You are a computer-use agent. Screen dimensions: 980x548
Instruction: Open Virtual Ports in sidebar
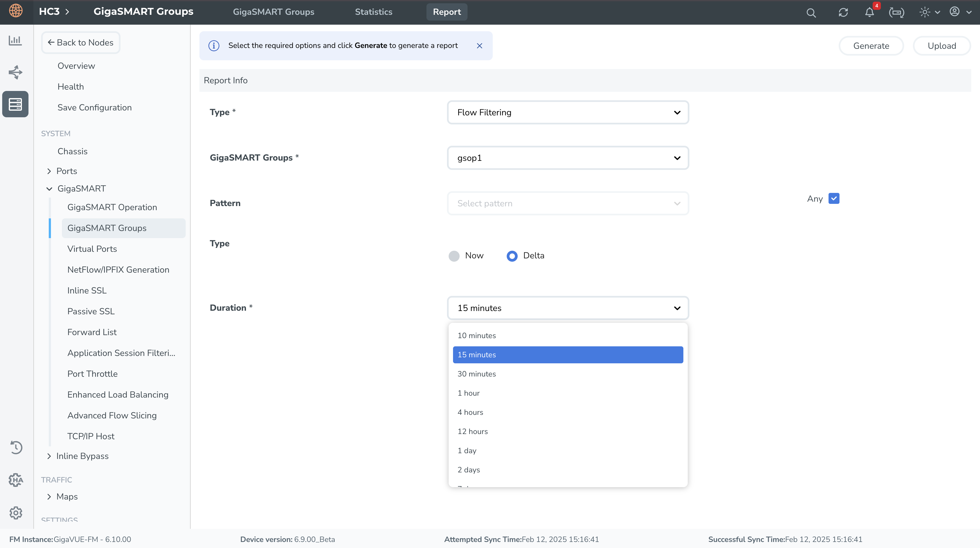coord(92,249)
